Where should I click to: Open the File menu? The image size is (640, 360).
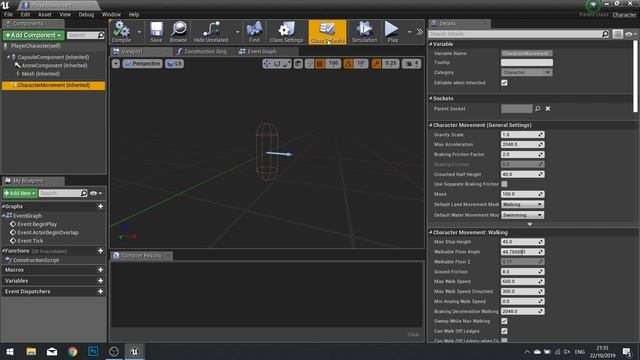[x=8, y=14]
